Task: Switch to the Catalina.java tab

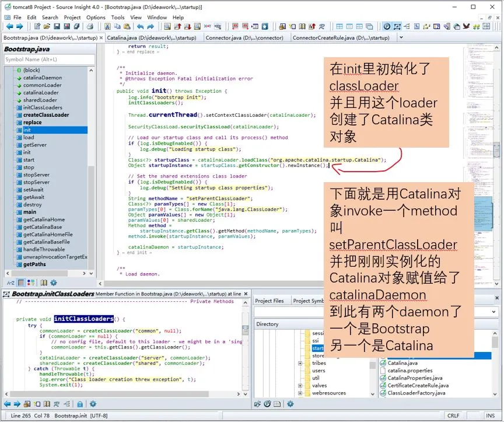Action: pyautogui.click(x=152, y=37)
